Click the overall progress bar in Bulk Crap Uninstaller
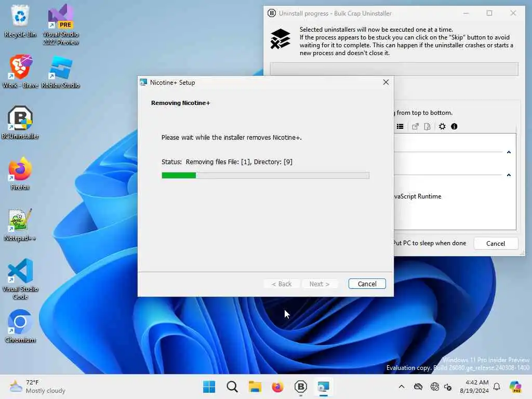The height and width of the screenshot is (399, 532). coord(394,69)
